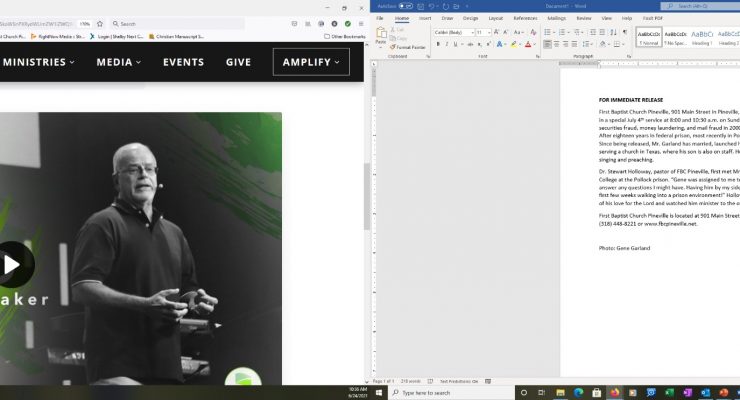Image resolution: width=740 pixels, height=400 pixels.
Task: Open the GIVE page link
Action: [x=238, y=62]
